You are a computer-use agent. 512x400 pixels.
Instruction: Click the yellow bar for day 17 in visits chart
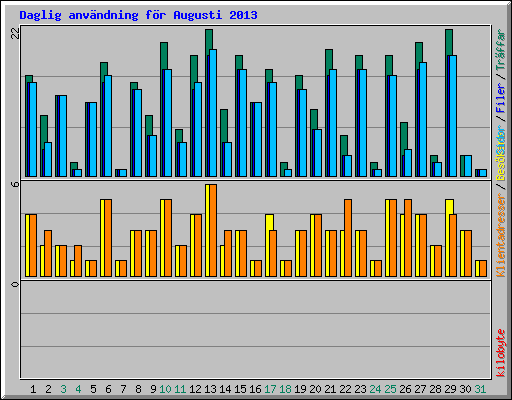269,222
